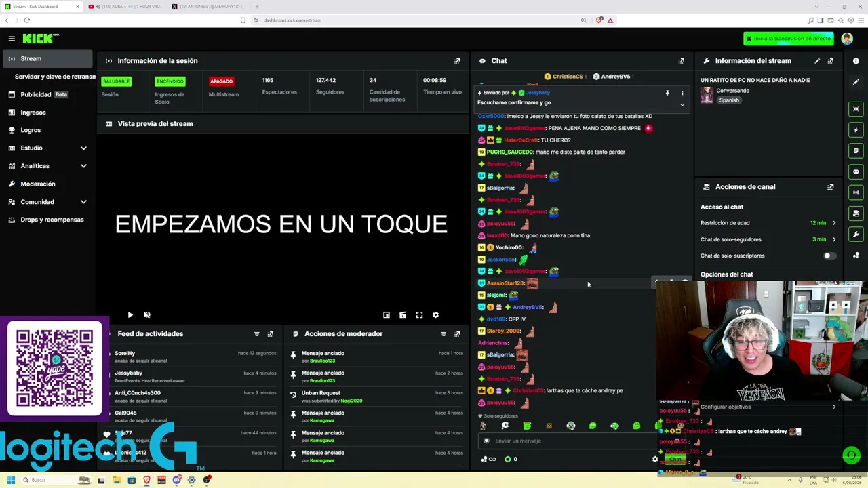Open the info icon in right toolbar
Image resolution: width=868 pixels, height=488 pixels.
click(856, 61)
